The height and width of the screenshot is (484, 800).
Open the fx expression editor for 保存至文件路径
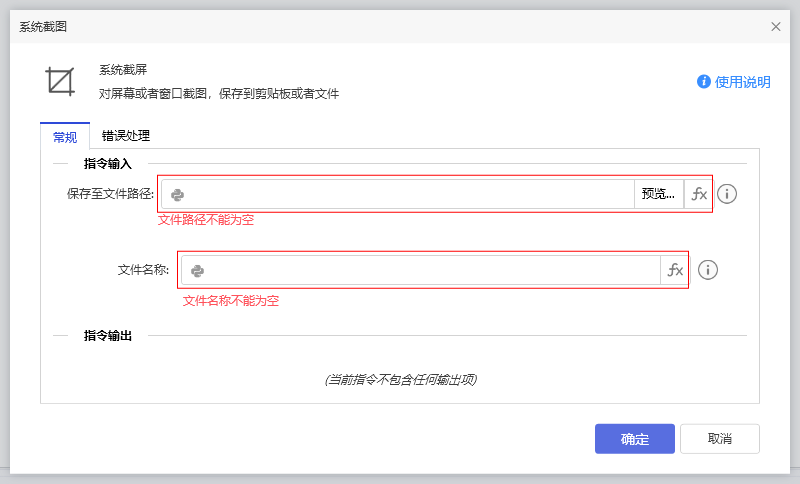(699, 194)
